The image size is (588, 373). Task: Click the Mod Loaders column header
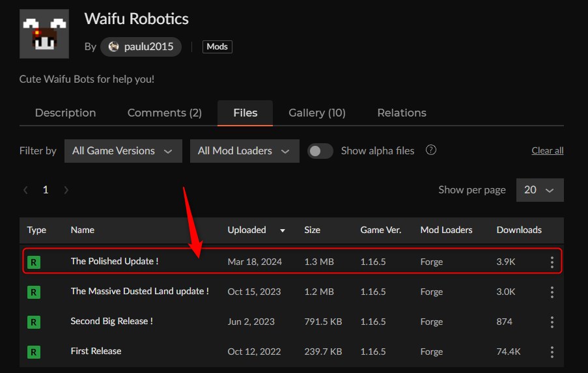click(x=446, y=230)
